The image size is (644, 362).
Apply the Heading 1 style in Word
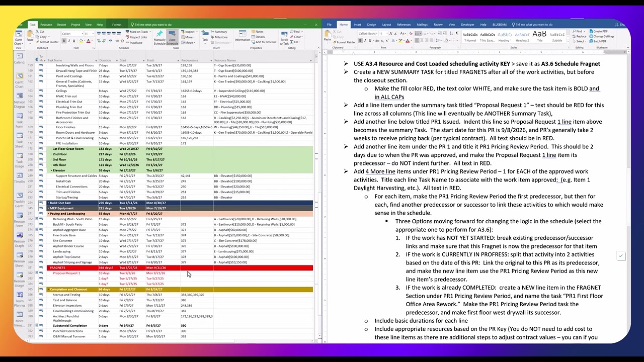point(505,36)
